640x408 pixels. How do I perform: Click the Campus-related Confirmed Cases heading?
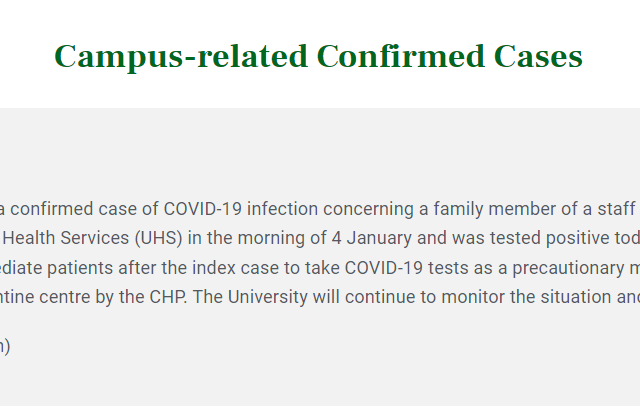[318, 57]
